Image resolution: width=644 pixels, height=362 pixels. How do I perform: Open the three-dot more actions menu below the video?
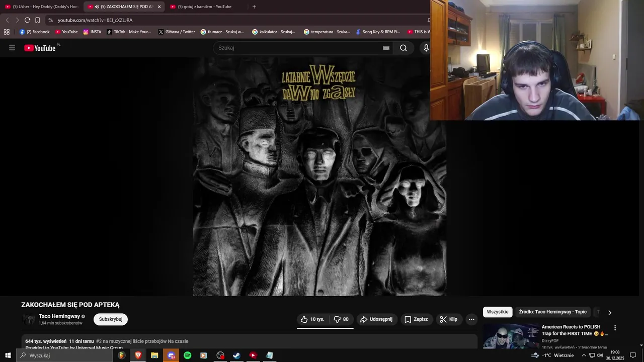tap(471, 319)
